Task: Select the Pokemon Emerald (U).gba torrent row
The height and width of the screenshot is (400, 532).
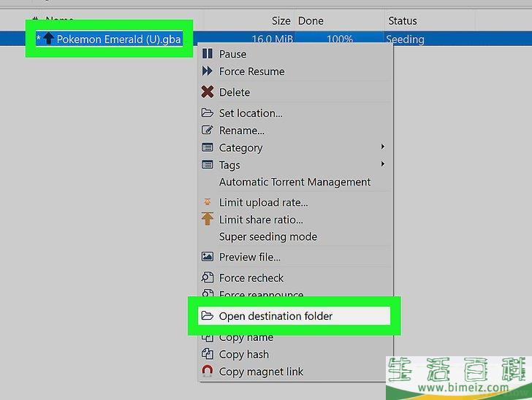Action: [x=118, y=39]
